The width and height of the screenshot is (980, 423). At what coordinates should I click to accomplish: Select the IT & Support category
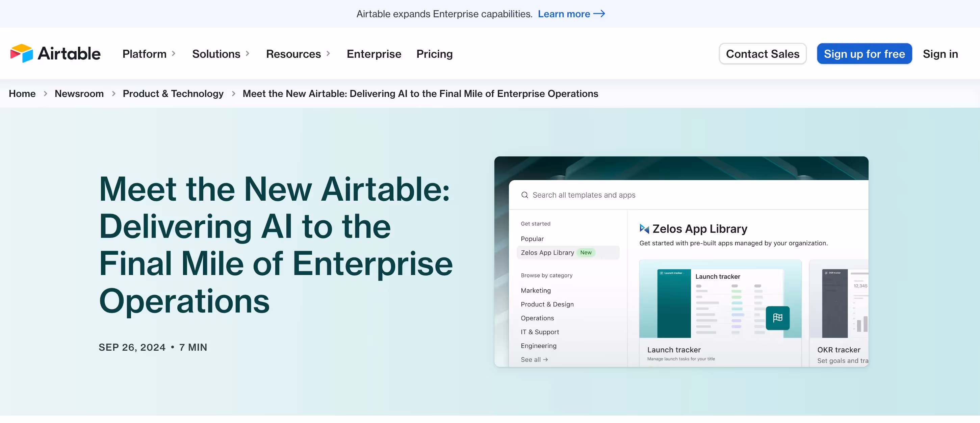click(x=540, y=332)
